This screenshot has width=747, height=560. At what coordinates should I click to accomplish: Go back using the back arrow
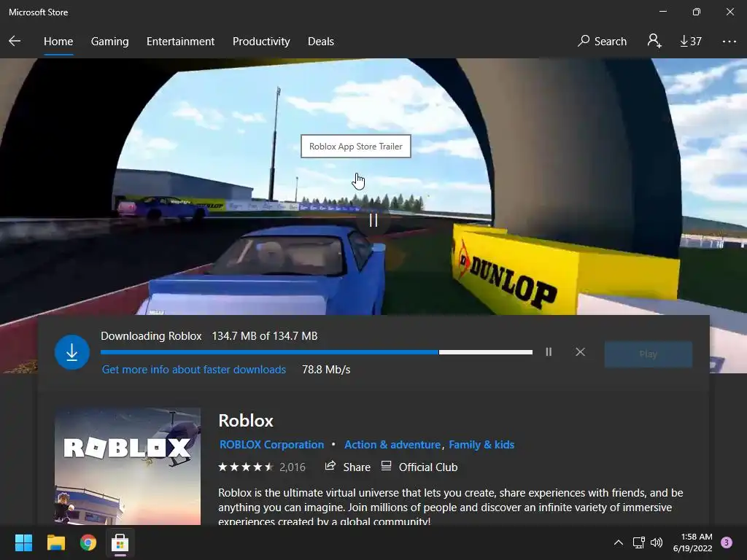coord(15,41)
